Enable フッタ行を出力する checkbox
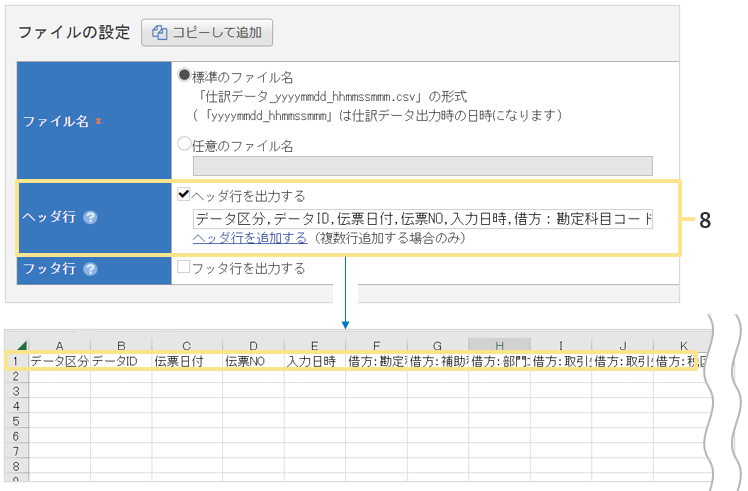 (x=184, y=268)
